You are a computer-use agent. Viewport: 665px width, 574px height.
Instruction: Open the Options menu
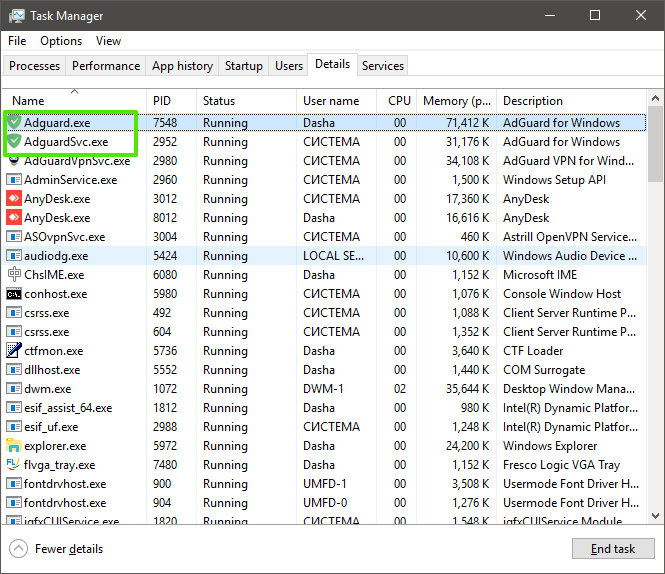[61, 41]
